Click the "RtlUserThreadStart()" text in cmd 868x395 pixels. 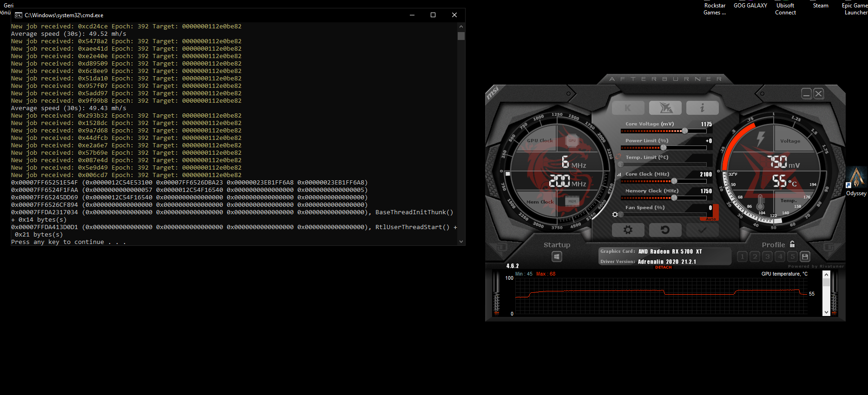(413, 227)
